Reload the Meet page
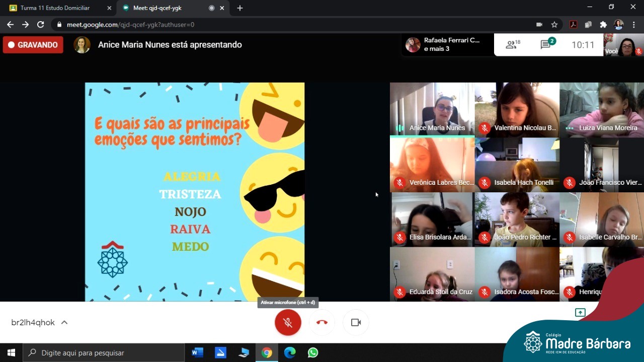The width and height of the screenshot is (644, 362). [41, 25]
